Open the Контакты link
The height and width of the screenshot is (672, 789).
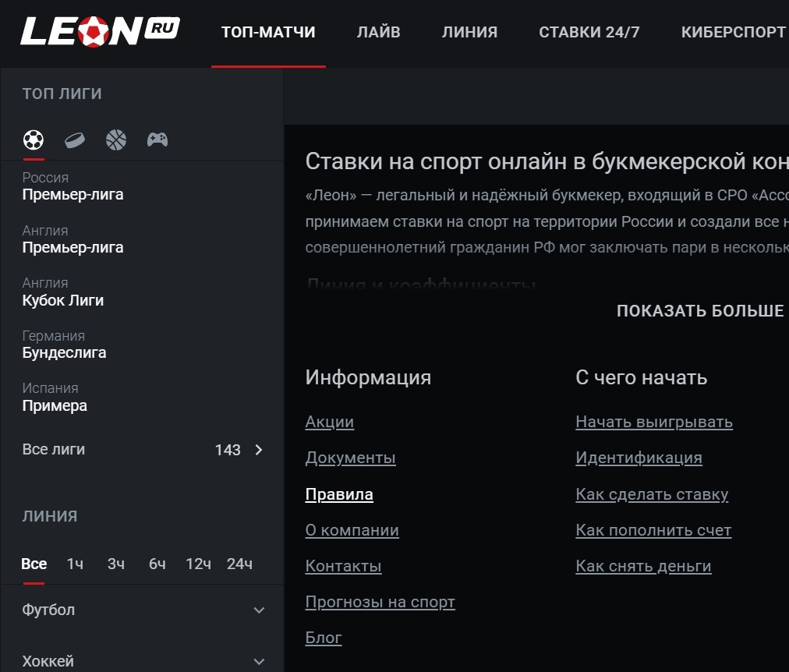click(343, 567)
